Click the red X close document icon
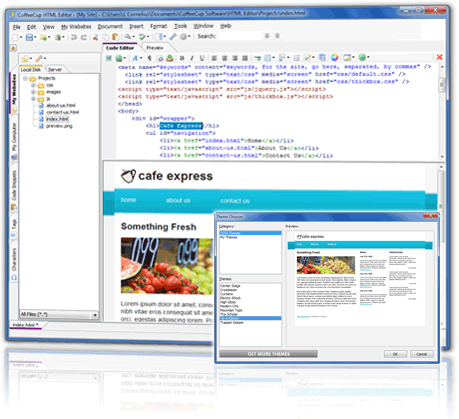The image size is (459, 419). (x=439, y=57)
